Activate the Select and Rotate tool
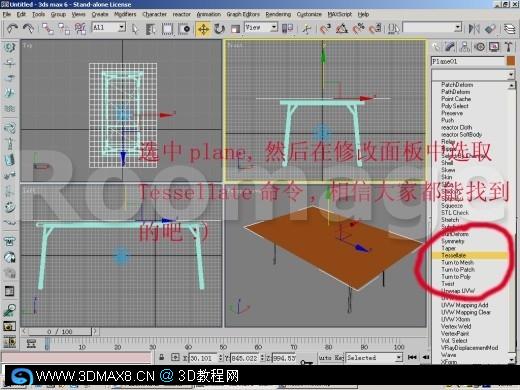This screenshot has height=390, width=520. [219, 29]
